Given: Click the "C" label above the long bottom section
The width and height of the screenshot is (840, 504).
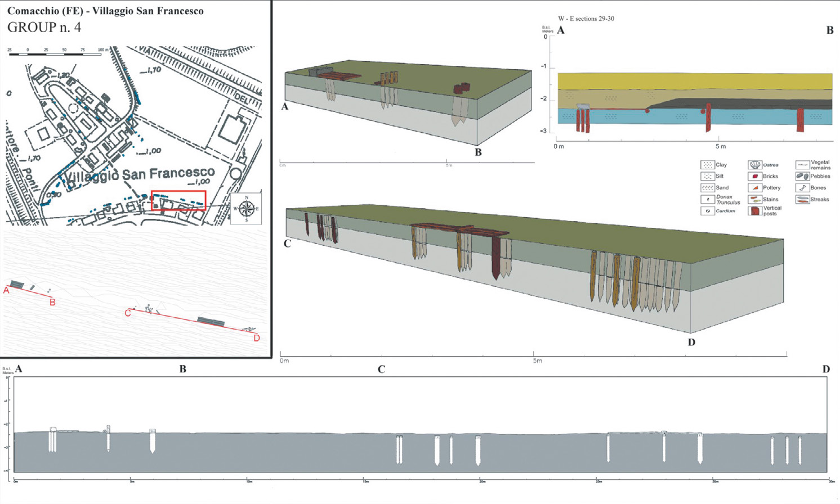Looking at the screenshot, I should [x=381, y=370].
